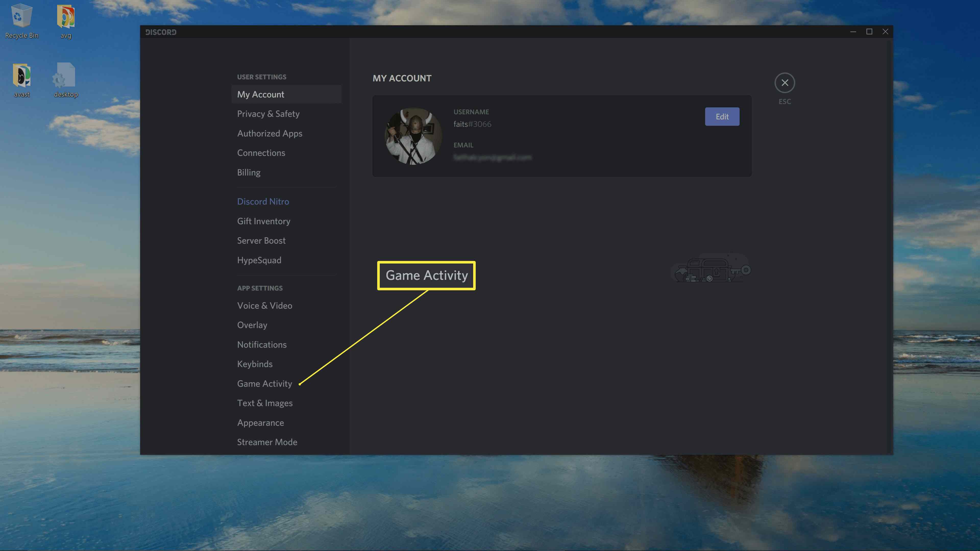Open the Privacy & Safety settings
This screenshot has height=551, width=980.
tap(268, 113)
